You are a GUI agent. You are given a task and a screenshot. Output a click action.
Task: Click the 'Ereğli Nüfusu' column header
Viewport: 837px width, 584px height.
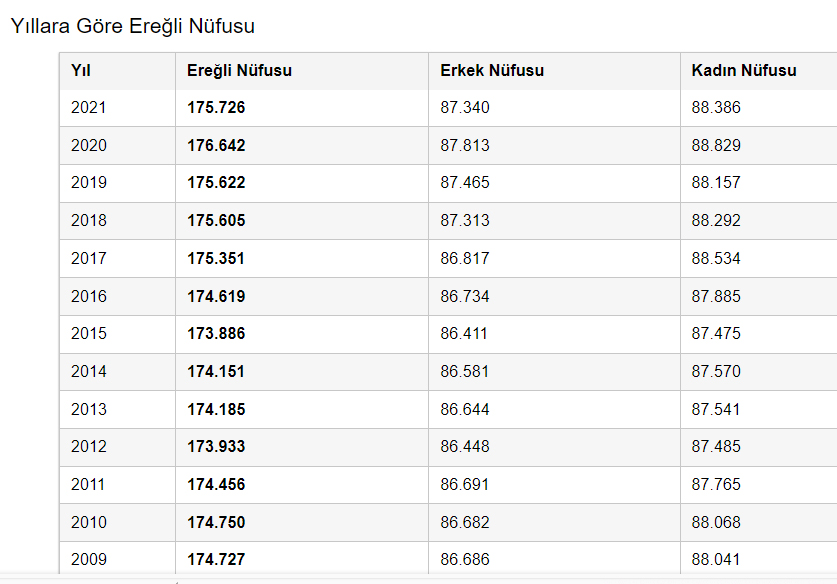point(239,70)
